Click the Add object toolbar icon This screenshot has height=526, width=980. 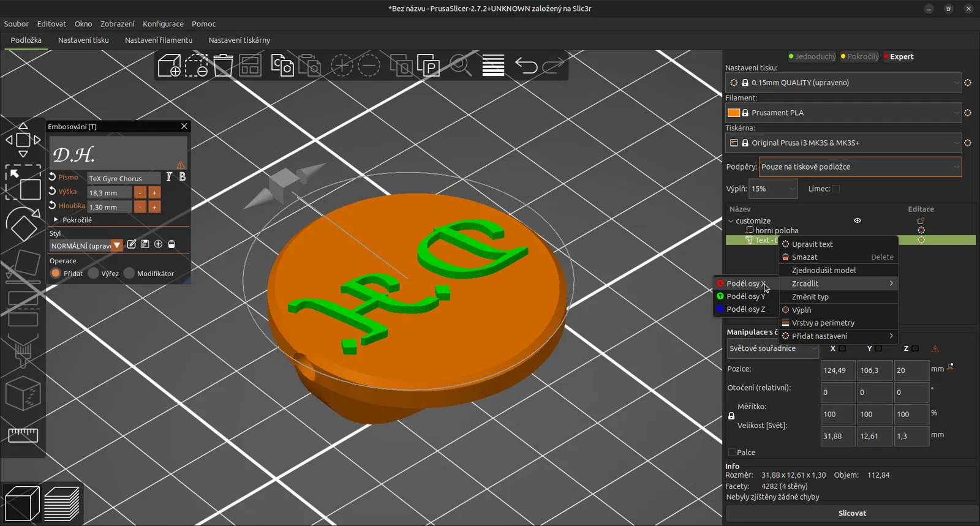(x=169, y=65)
